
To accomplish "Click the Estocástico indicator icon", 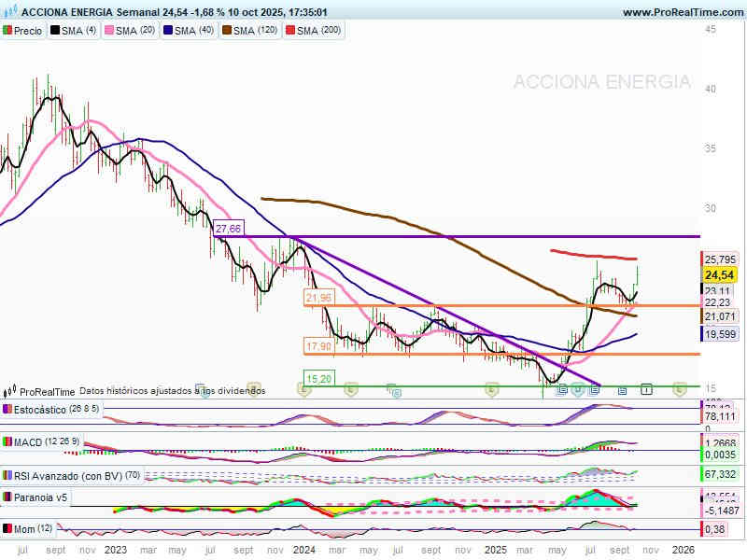I will pos(8,410).
